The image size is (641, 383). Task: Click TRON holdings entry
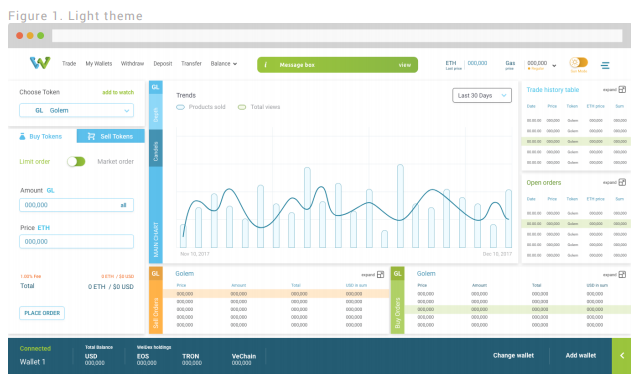coord(191,359)
